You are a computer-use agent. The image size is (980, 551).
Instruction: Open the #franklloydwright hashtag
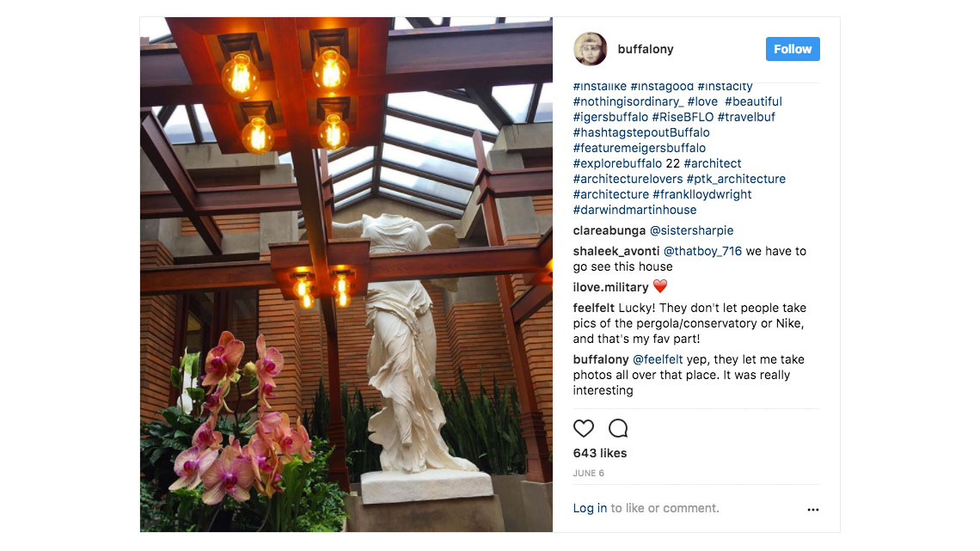(x=701, y=194)
